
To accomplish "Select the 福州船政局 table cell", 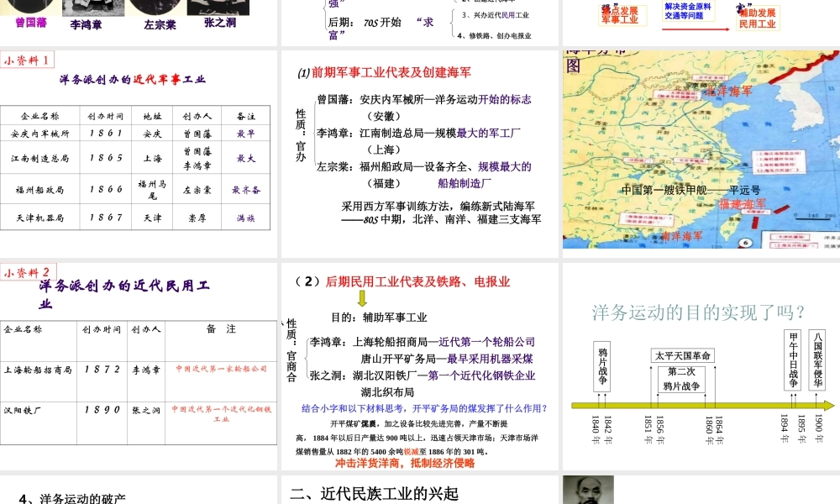I will click(40, 190).
